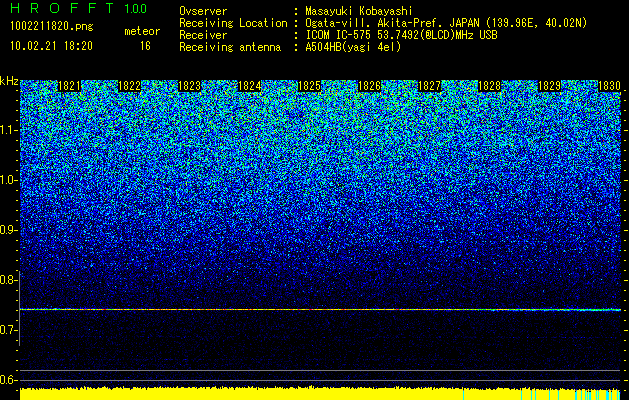Image resolution: width=629 pixels, height=400 pixels.
Task: Click the Receiver field label
Action: (x=203, y=35)
